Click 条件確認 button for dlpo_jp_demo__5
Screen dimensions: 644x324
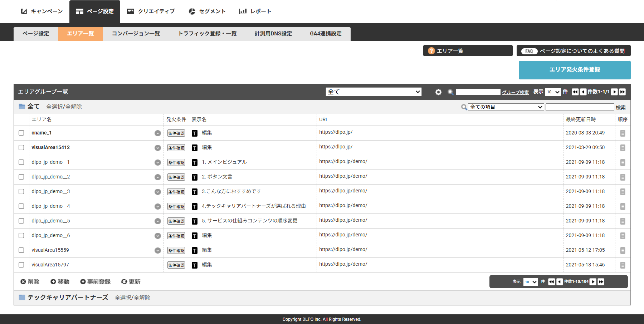(176, 221)
